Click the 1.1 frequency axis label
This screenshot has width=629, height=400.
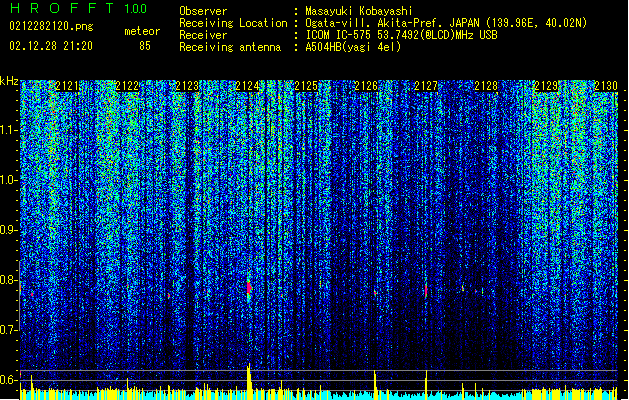[9, 130]
